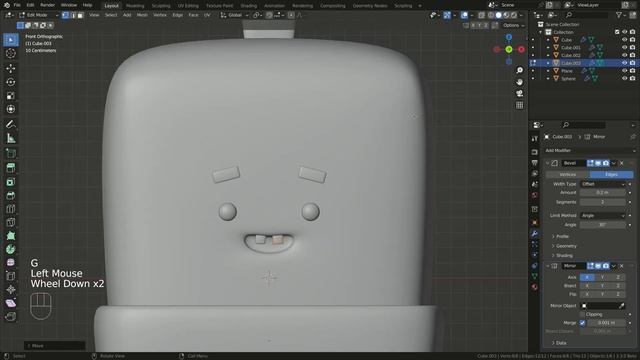
Task: Toggle visibility eye for Plane
Action: point(624,71)
